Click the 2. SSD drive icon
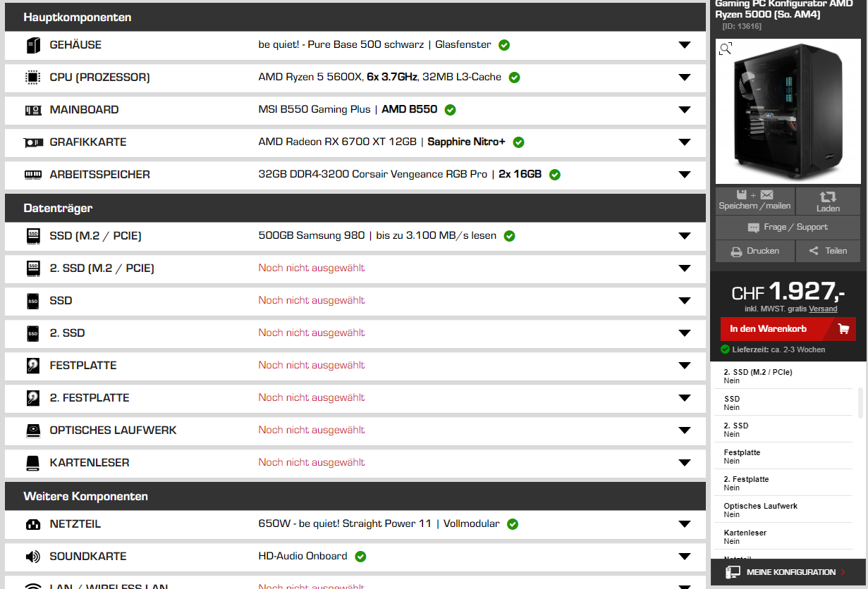This screenshot has height=589, width=868. (33, 333)
